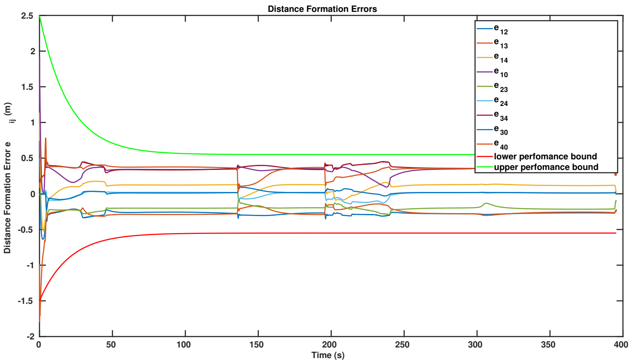Click the 200 tick label on x-axis
633x364 pixels.
pos(330,345)
